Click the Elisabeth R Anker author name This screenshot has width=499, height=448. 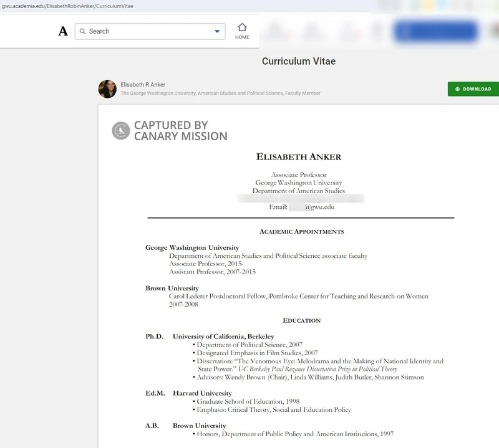[143, 85]
